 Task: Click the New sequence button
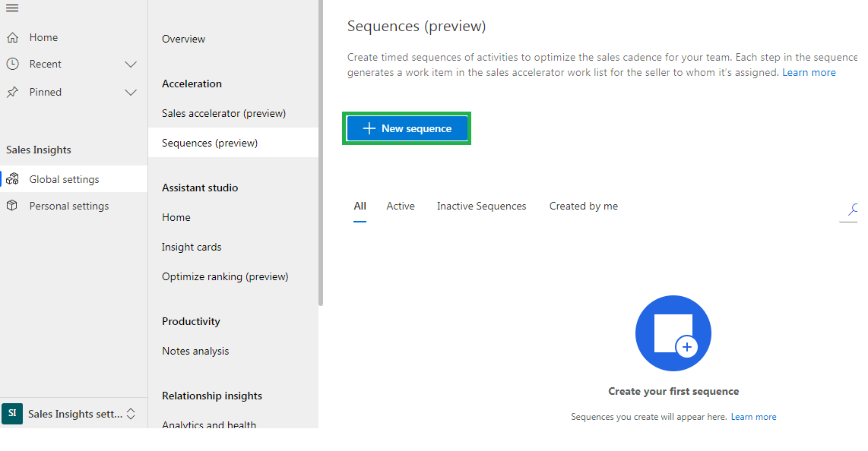tap(407, 129)
